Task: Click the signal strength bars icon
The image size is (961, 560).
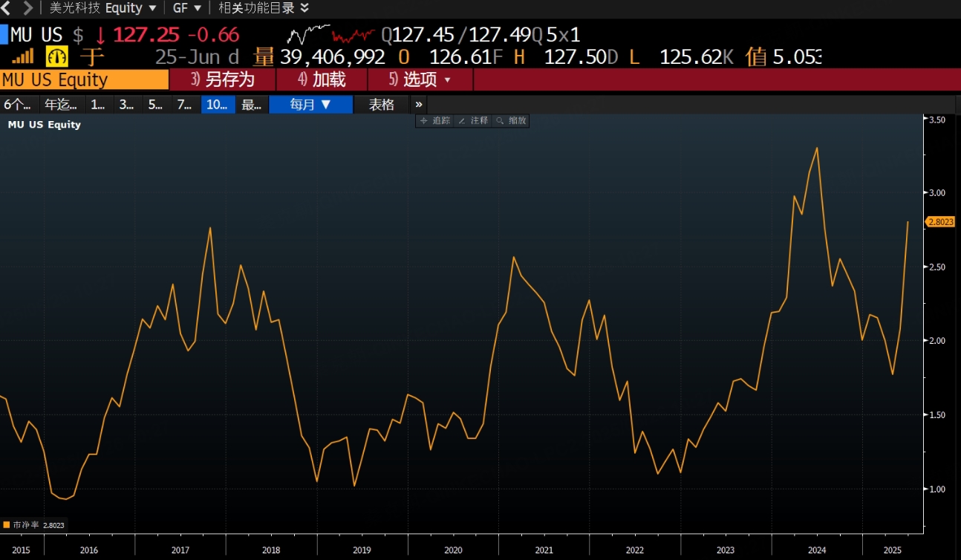Action: point(22,56)
